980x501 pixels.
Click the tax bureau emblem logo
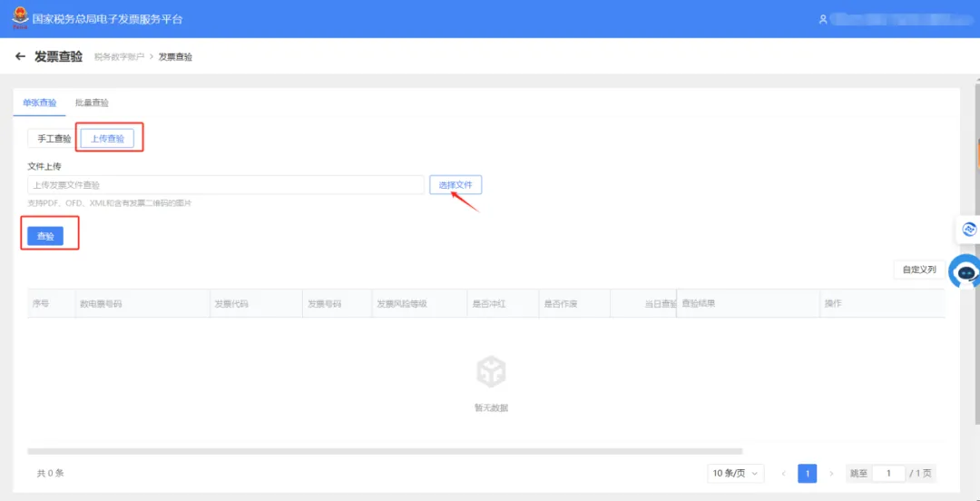(21, 18)
